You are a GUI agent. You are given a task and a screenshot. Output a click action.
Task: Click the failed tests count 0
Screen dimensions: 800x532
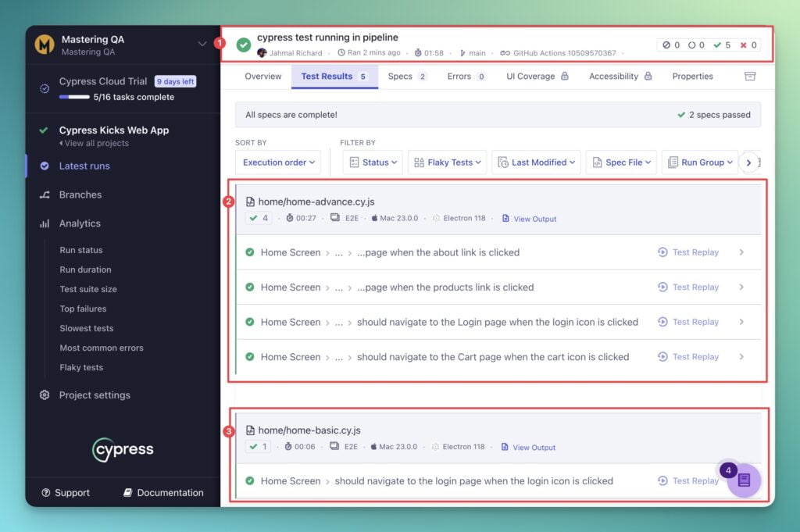(748, 45)
